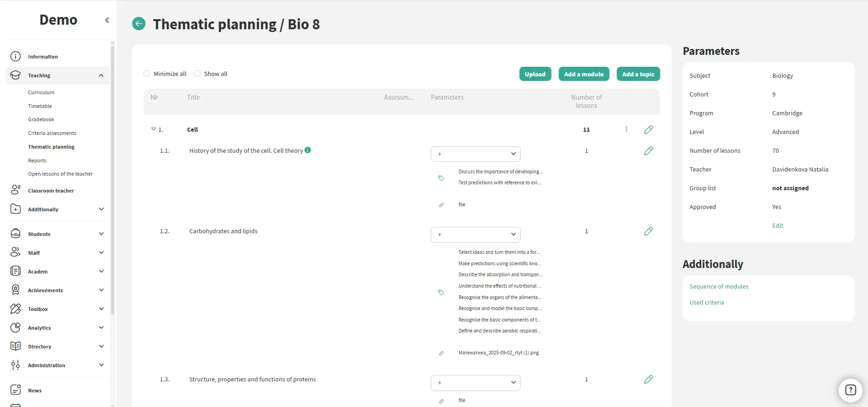
Task: Open the Sequence of modules link
Action: (719, 287)
